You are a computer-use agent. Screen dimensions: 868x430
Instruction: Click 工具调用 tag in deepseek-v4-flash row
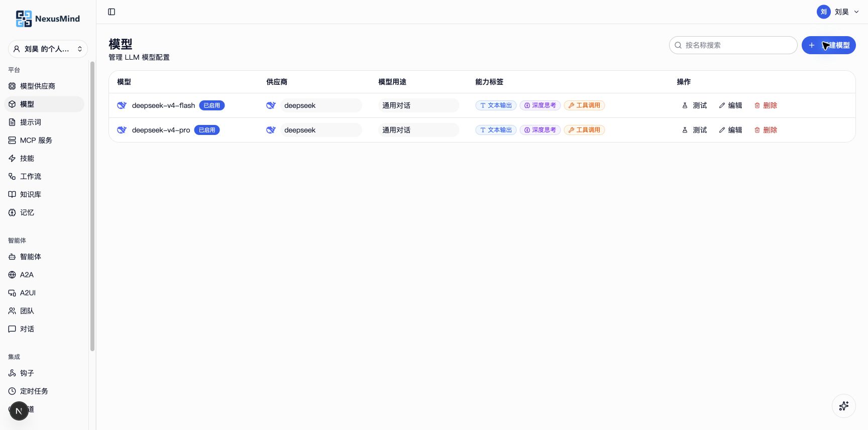pos(584,105)
